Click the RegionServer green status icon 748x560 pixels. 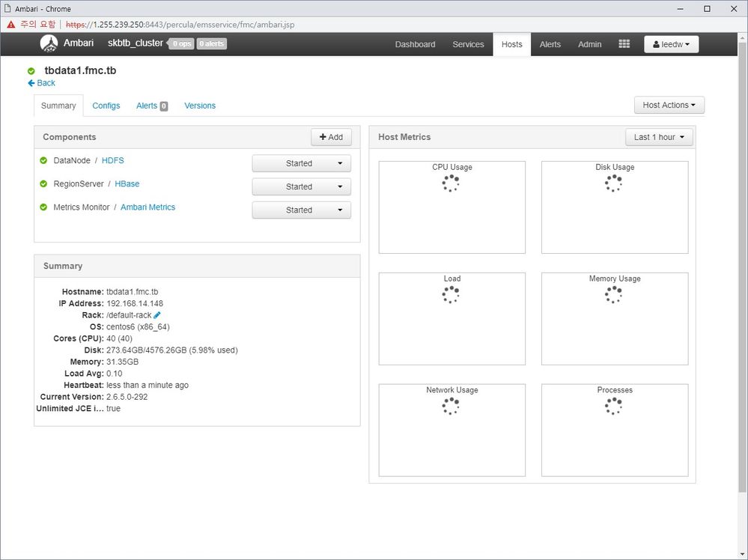[43, 183]
